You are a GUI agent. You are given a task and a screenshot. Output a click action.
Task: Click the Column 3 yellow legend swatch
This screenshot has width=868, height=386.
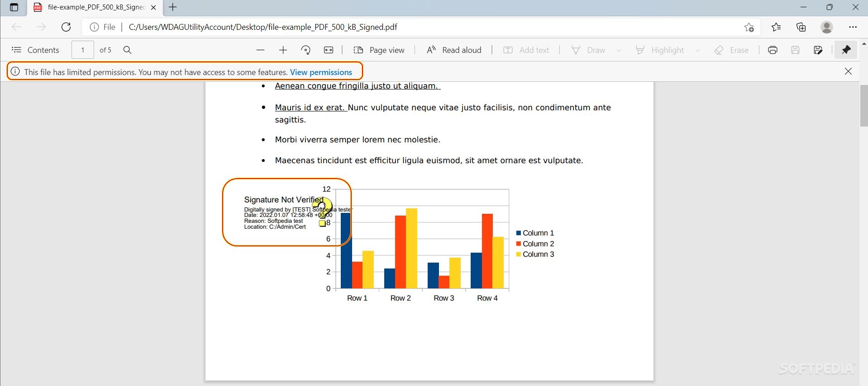(x=519, y=254)
